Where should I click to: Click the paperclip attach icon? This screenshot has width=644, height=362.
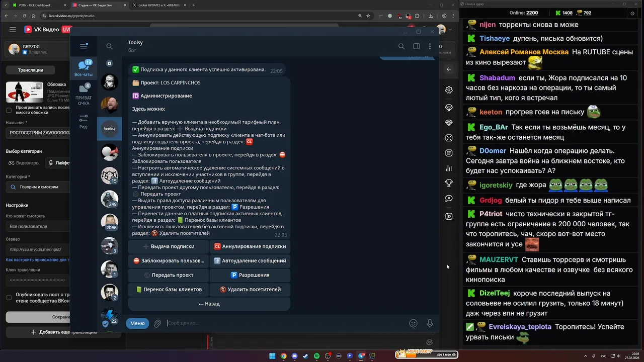pos(157,323)
